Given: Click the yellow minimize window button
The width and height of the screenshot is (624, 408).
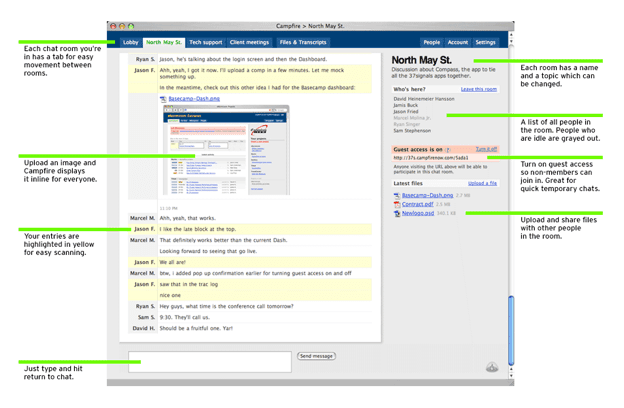Looking at the screenshot, I should click(122, 26).
